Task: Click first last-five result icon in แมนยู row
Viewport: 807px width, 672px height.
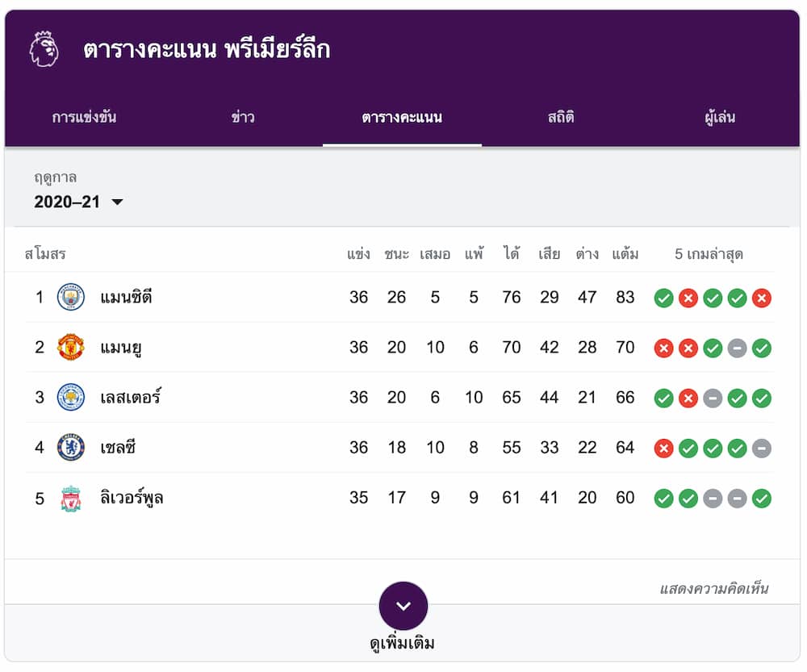Action: tap(663, 349)
